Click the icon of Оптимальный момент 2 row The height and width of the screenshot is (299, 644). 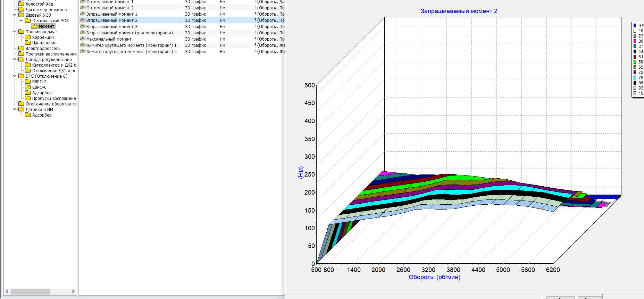click(83, 8)
